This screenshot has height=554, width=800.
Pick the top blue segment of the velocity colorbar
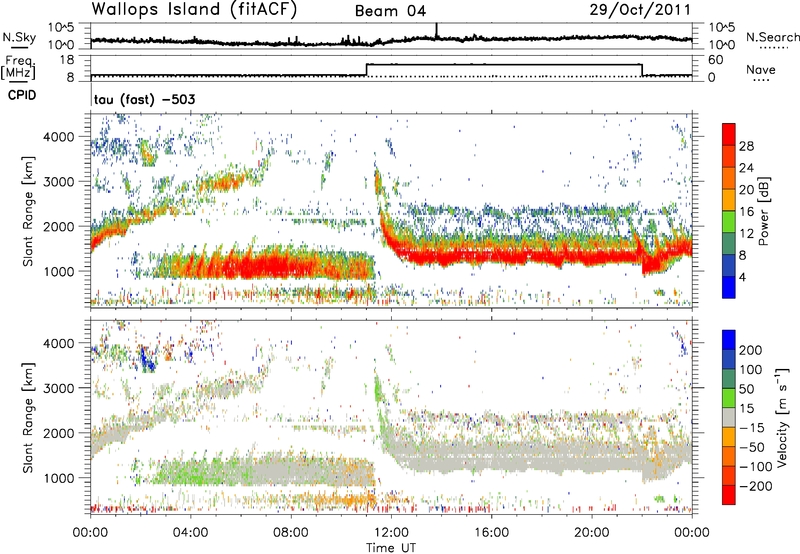(729, 340)
